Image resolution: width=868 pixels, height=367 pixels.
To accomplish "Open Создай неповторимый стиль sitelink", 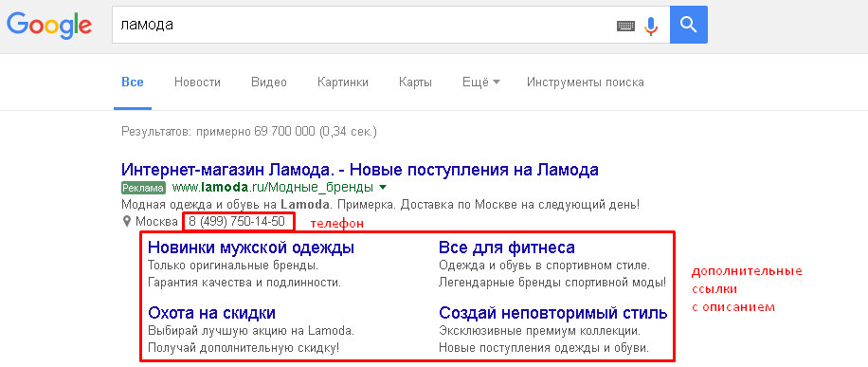I will (x=553, y=313).
